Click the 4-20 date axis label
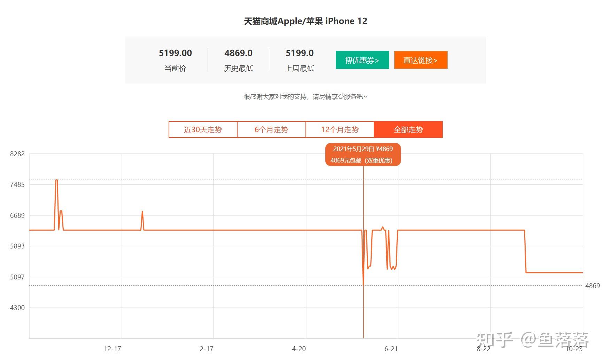604x364 pixels. (299, 349)
